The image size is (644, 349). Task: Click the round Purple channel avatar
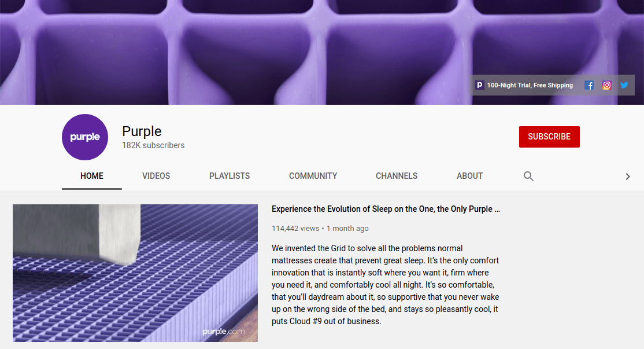point(85,137)
